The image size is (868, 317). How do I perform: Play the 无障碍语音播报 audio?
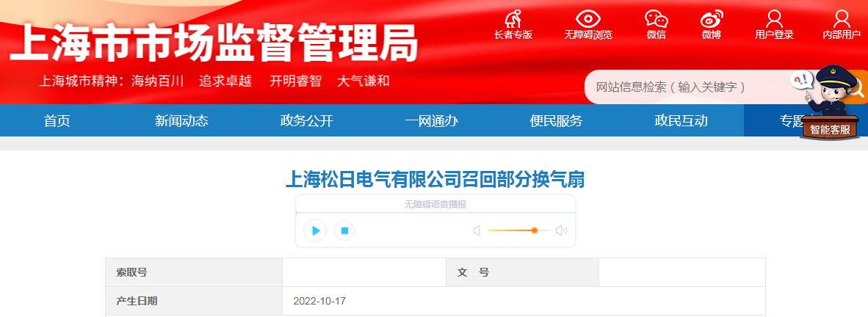tap(316, 230)
